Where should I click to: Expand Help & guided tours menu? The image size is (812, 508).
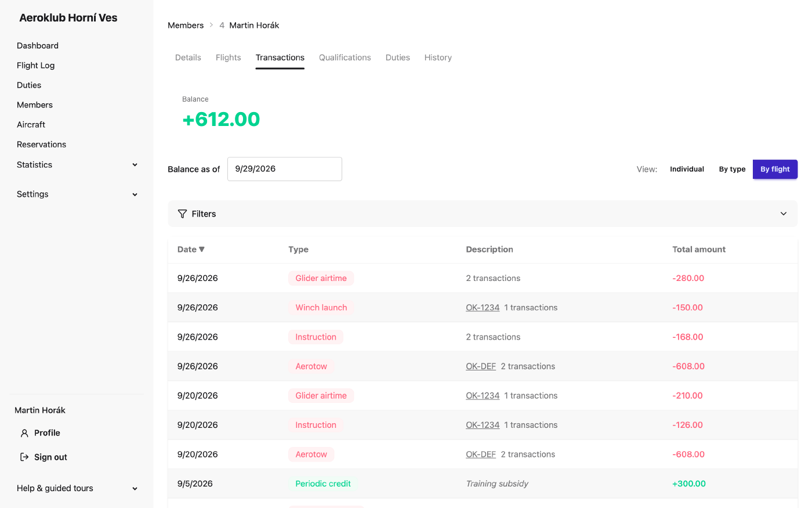135,488
